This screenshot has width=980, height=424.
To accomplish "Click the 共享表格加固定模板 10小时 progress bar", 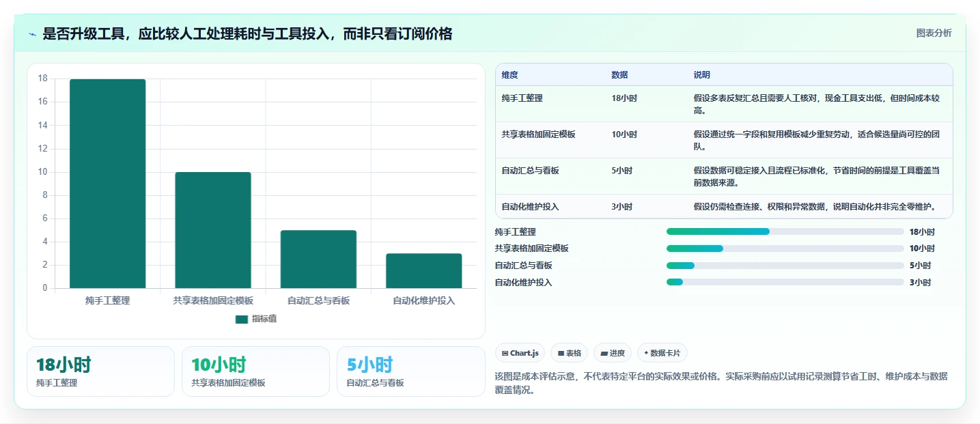I will [x=785, y=249].
